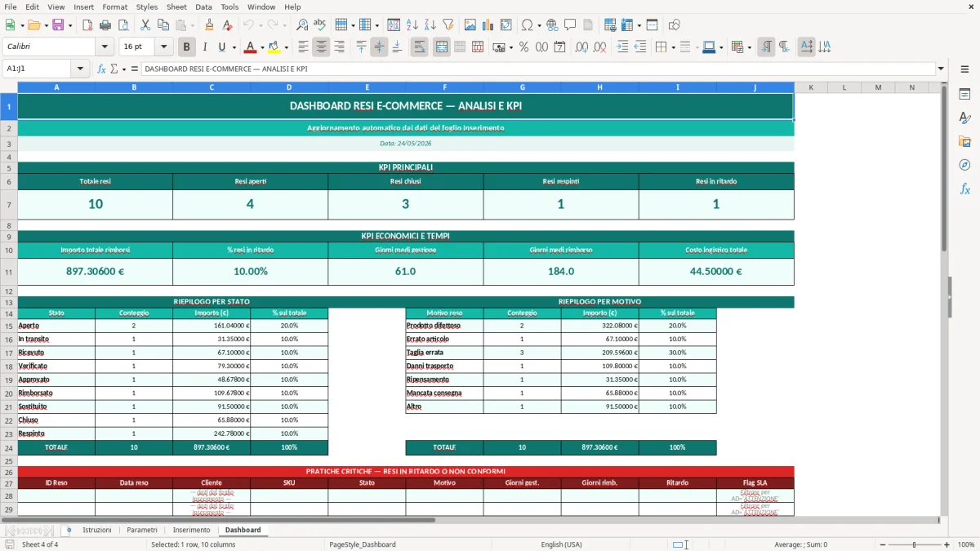Toggle Wrap Text button
Screen dimensions: 980x551
[420, 47]
